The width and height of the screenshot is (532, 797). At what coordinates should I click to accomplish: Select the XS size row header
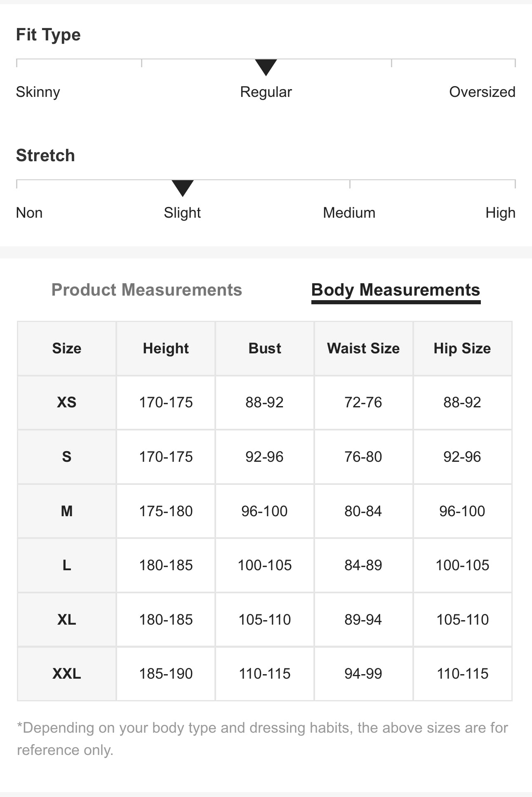pos(67,402)
